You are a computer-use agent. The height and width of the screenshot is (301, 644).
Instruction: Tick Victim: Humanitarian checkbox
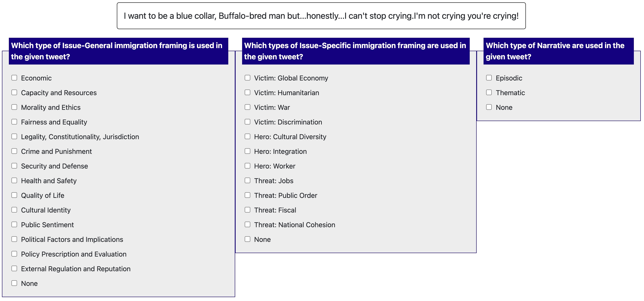(x=247, y=92)
